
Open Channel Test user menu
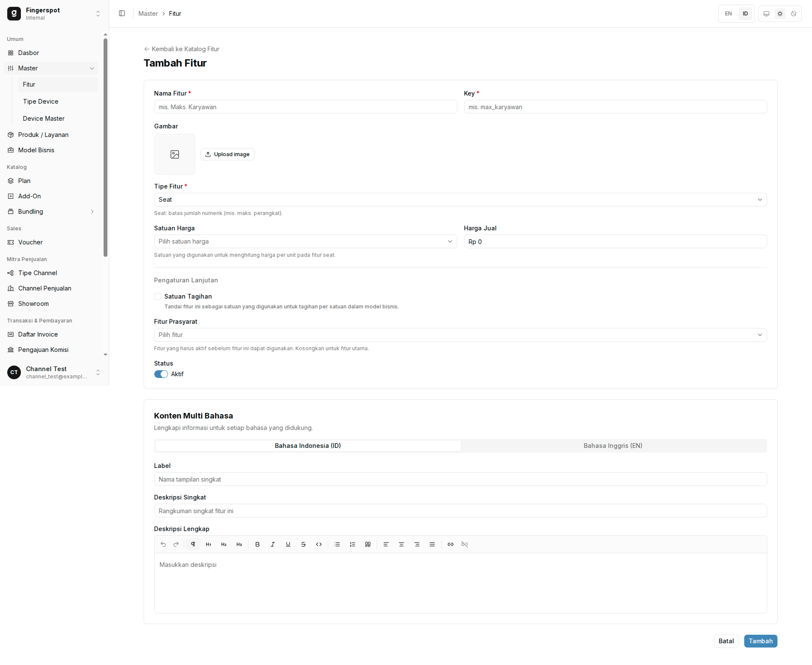(54, 372)
